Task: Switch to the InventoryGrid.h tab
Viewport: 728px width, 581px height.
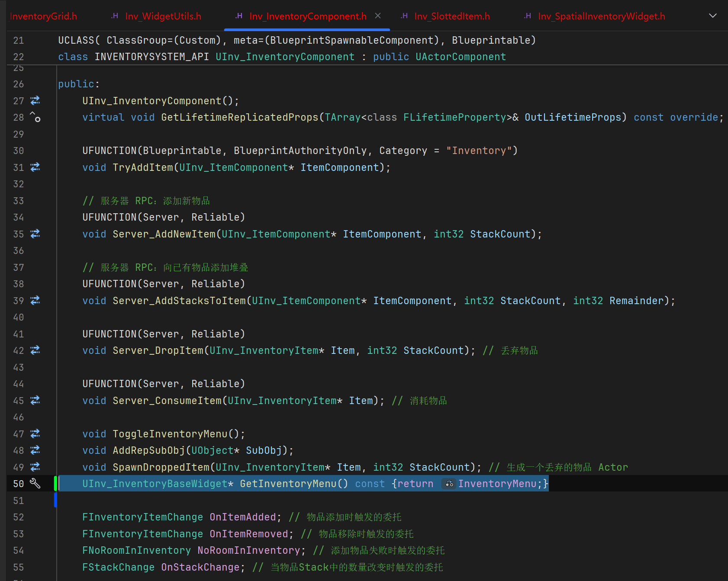Action: 43,16
